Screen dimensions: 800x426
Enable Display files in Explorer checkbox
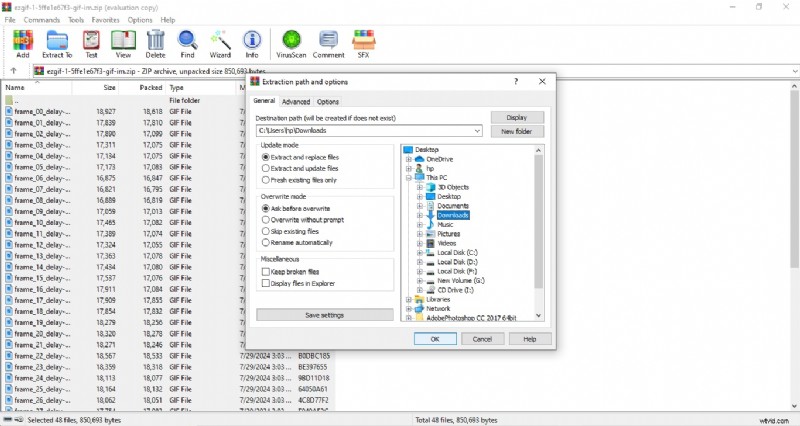coord(265,283)
